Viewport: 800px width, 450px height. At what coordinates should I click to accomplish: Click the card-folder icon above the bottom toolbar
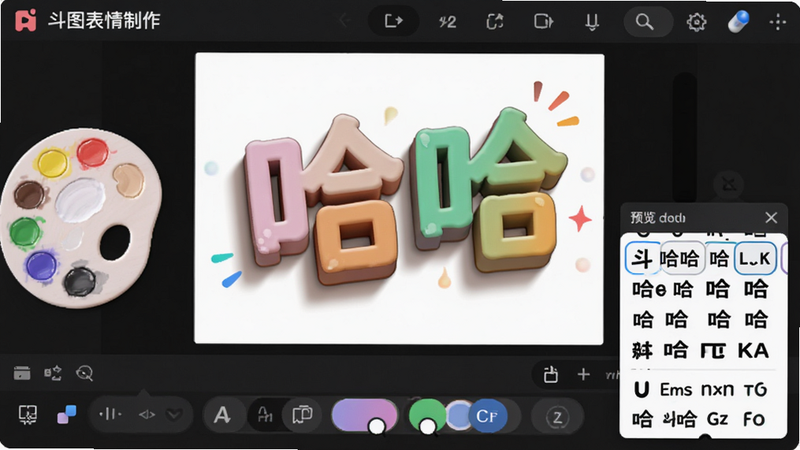coord(22,373)
